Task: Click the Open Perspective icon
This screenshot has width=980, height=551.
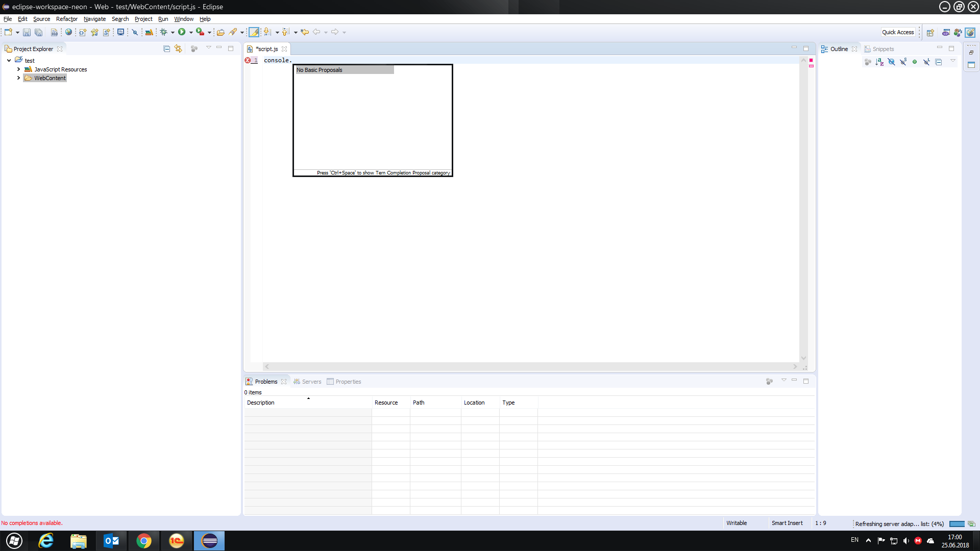Action: [930, 33]
